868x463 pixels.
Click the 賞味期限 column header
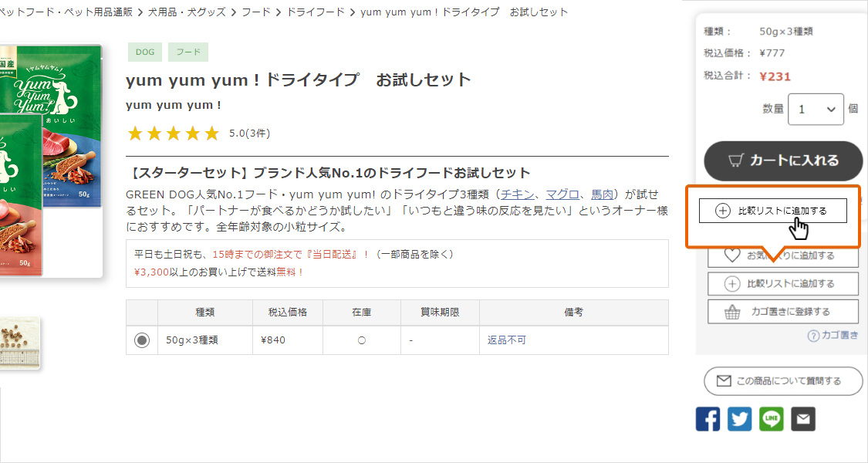click(x=440, y=313)
